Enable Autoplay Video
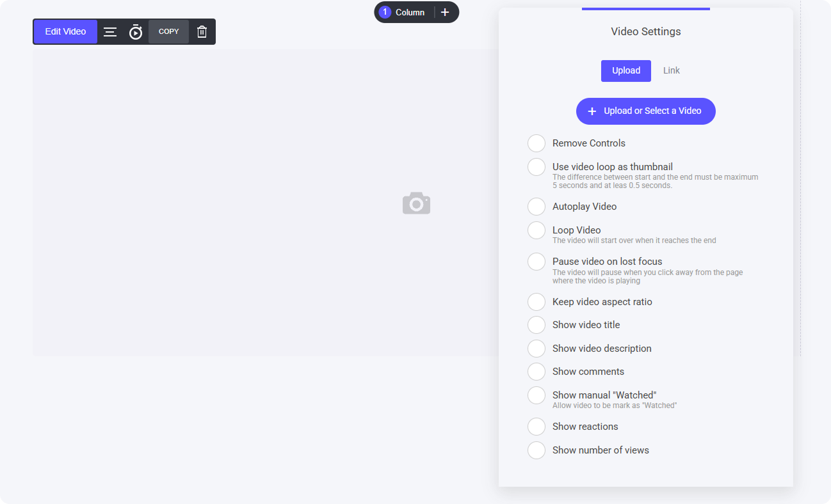The width and height of the screenshot is (831, 504). click(x=537, y=207)
